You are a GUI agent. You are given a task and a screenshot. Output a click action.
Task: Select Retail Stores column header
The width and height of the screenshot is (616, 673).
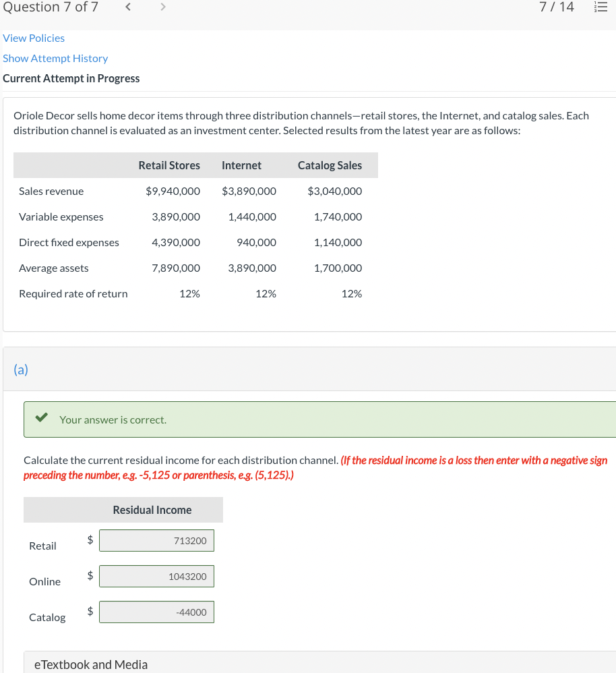169,165
